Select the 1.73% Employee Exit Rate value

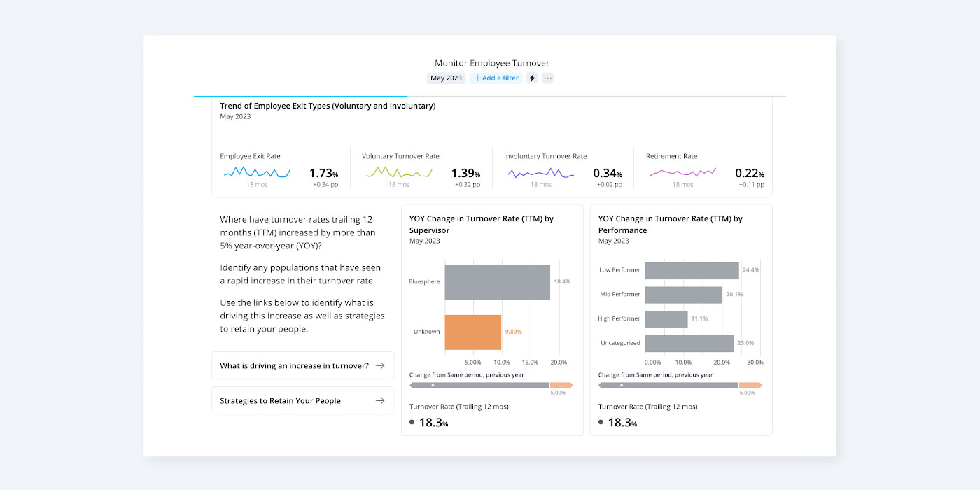tap(323, 173)
